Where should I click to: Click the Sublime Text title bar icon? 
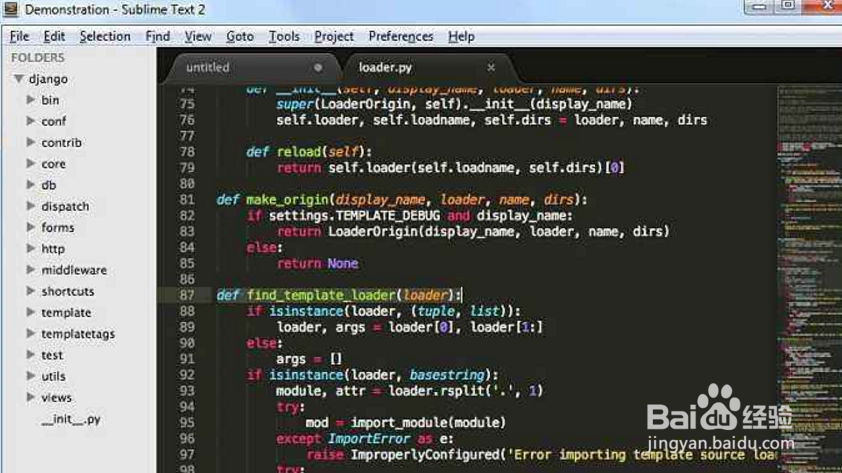(10, 9)
